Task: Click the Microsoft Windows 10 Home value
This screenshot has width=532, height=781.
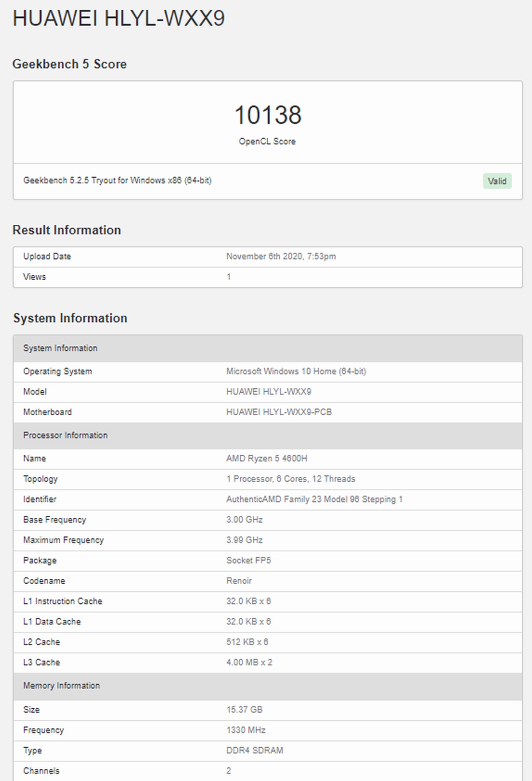Action: pyautogui.click(x=296, y=371)
